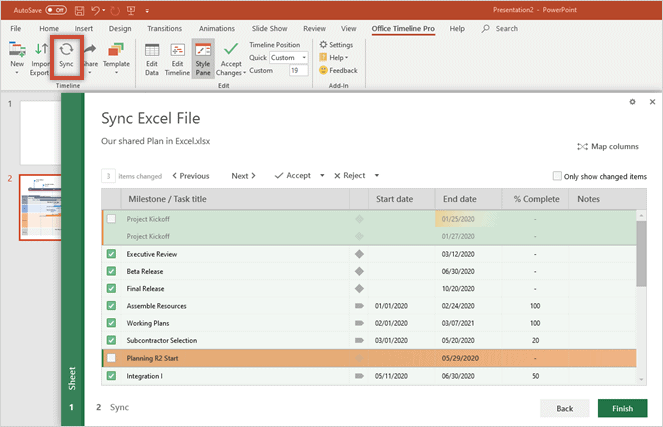This screenshot has height=427, width=663.
Task: Click the milestone diamond for Executive Review
Action: (359, 254)
